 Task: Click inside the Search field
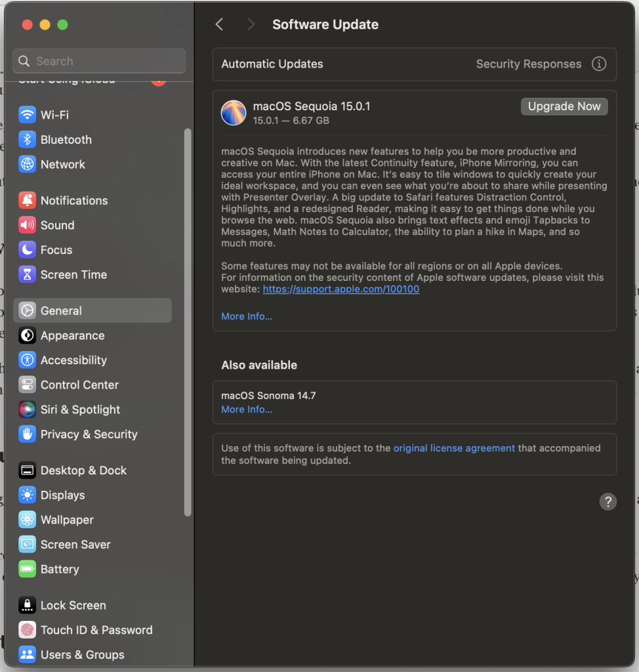click(x=100, y=61)
